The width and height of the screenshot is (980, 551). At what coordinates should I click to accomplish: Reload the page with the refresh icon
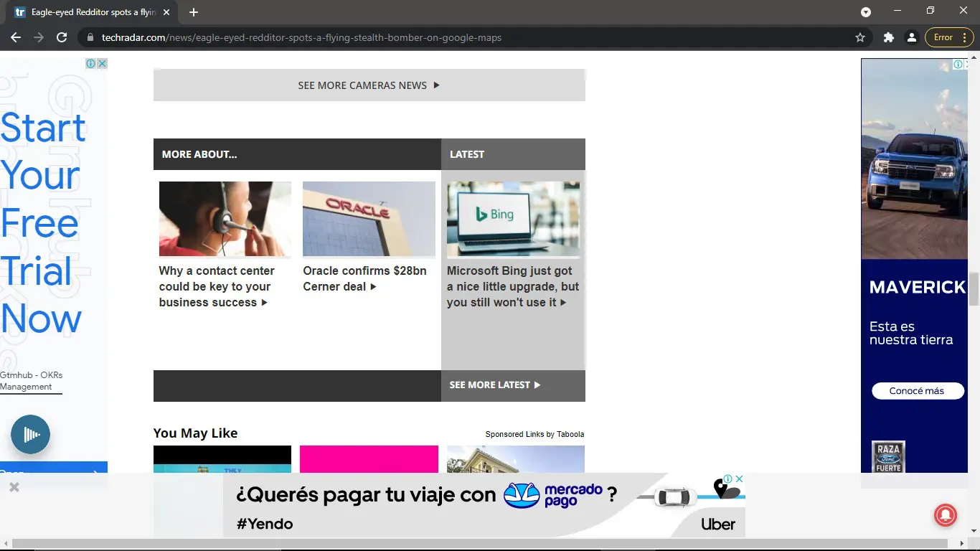(x=62, y=37)
